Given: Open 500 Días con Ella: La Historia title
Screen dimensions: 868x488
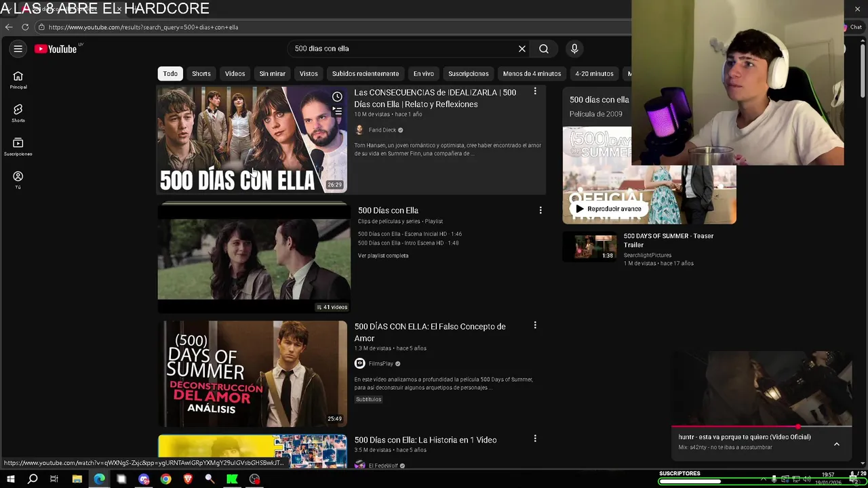Looking at the screenshot, I should coord(425,440).
